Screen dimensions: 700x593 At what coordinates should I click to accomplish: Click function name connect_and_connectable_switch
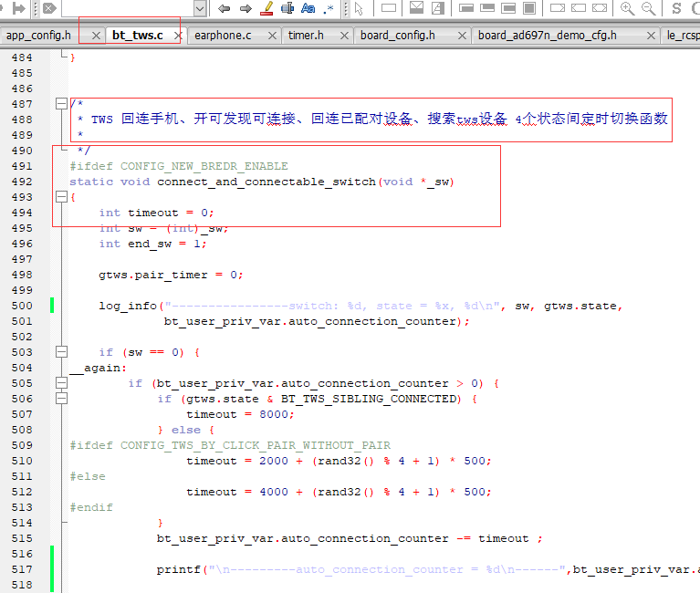(x=266, y=182)
